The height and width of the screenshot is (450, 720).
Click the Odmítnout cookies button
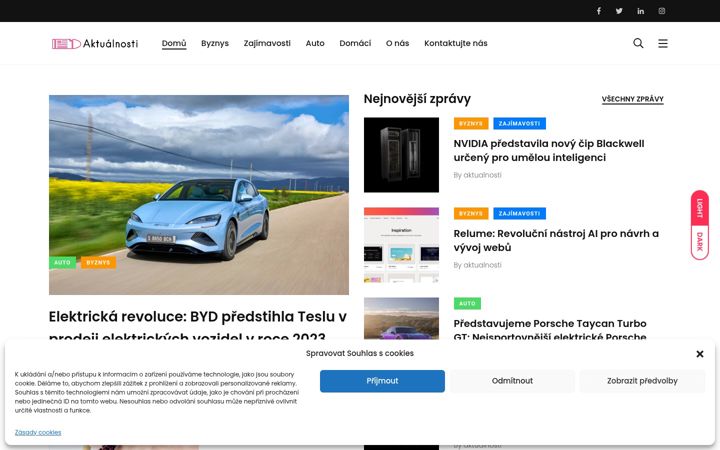click(512, 381)
